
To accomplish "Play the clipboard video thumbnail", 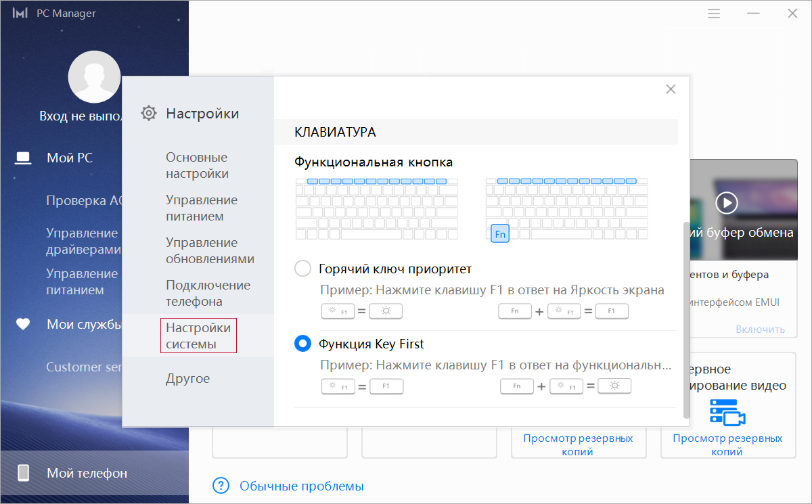I will click(x=727, y=202).
